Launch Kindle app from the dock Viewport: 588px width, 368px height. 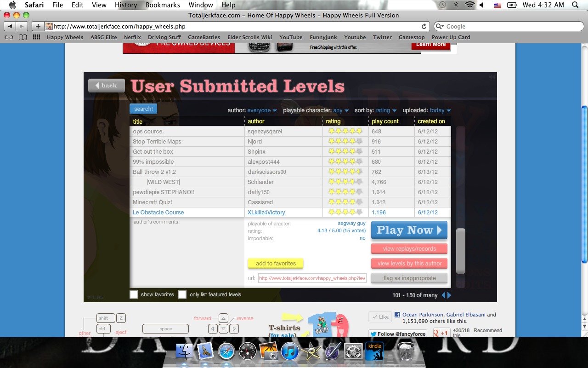tap(375, 352)
